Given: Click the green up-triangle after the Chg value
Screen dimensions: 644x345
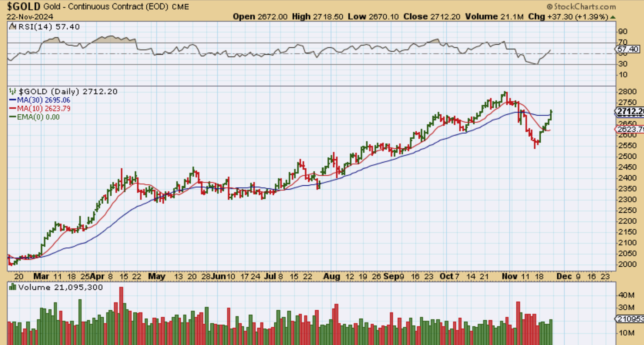Looking at the screenshot, I should click(613, 17).
